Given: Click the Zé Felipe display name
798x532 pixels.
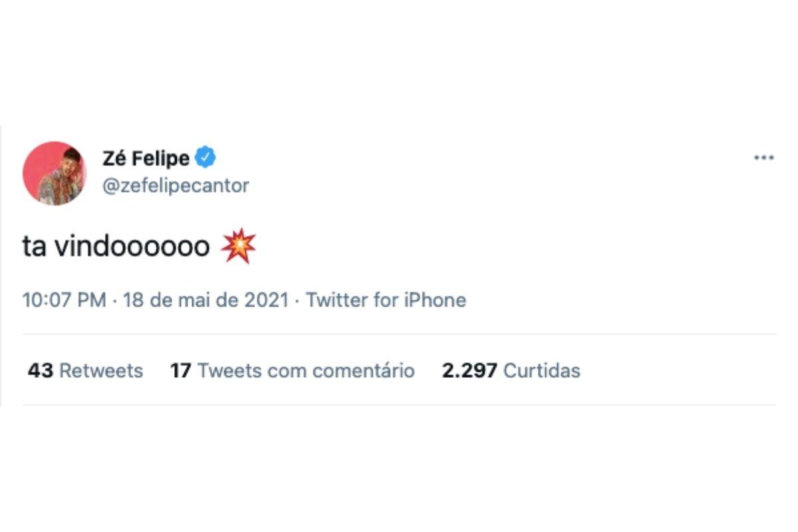Looking at the screenshot, I should pyautogui.click(x=146, y=159).
